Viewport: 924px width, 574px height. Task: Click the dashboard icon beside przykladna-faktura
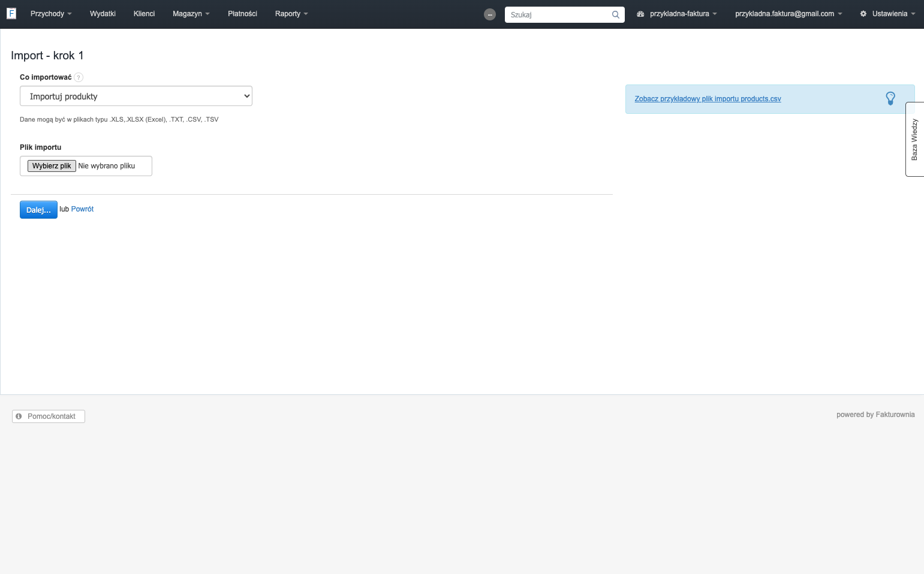tap(640, 14)
